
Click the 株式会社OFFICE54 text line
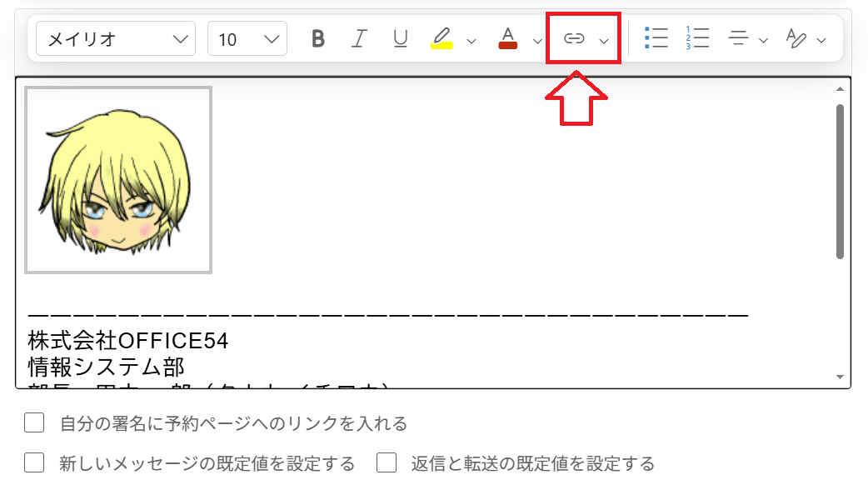pos(128,341)
